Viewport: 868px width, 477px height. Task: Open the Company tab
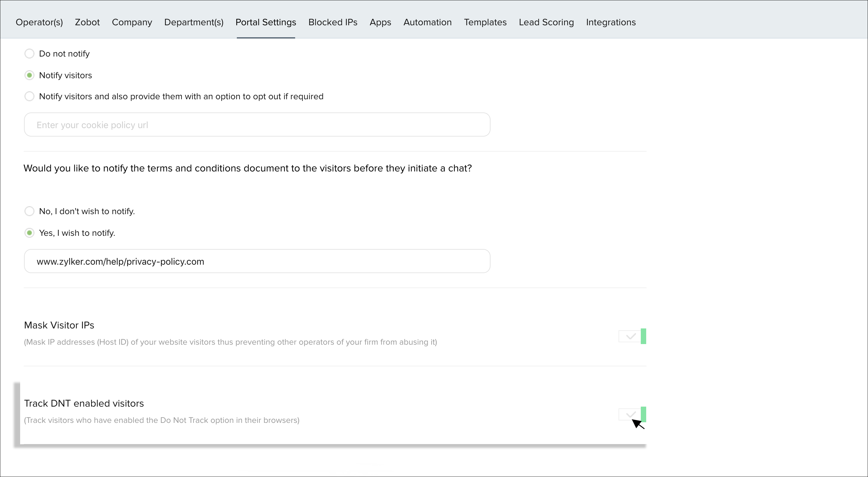pos(132,22)
